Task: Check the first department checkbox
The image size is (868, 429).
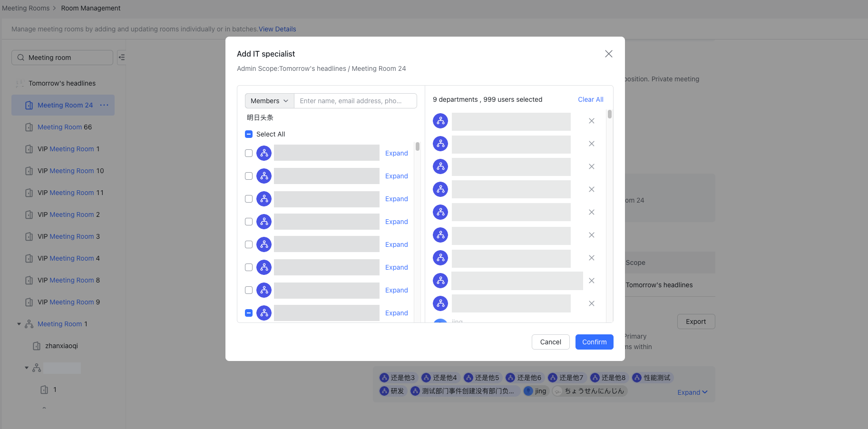Action: pos(249,153)
